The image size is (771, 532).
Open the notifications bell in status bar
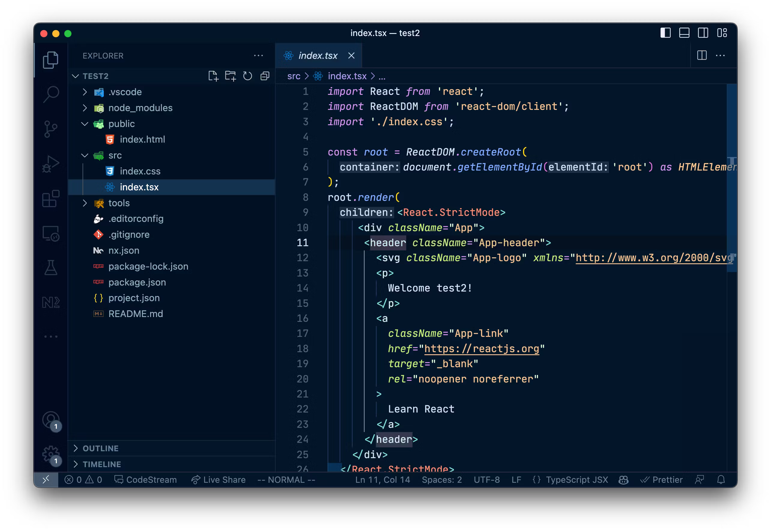point(721,480)
